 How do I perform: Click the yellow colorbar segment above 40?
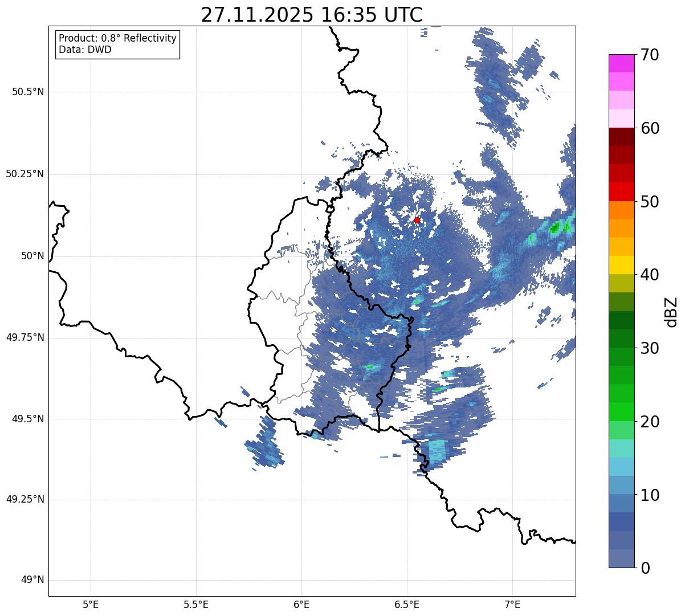pos(621,265)
